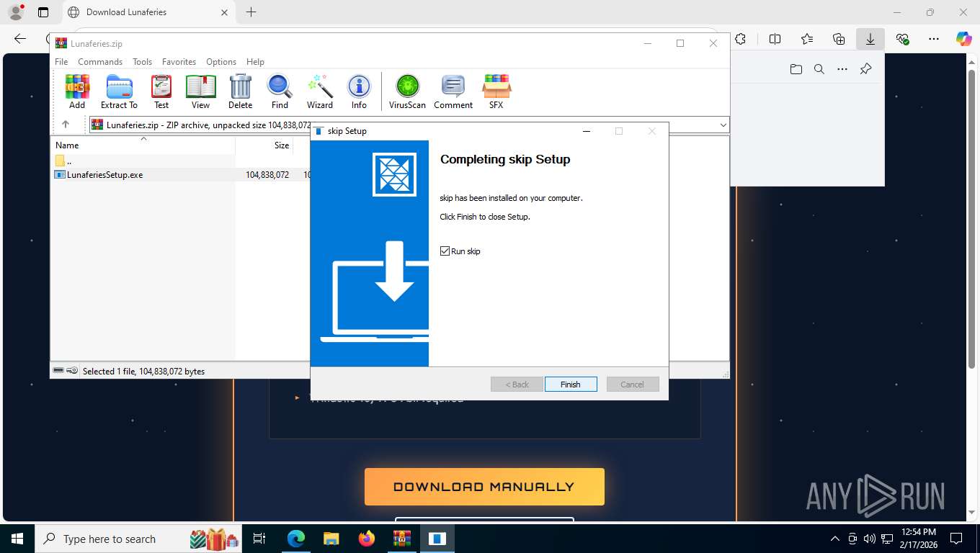This screenshot has height=553, width=980.
Task: Open Edge extensions puzzle icon
Action: coord(740,40)
